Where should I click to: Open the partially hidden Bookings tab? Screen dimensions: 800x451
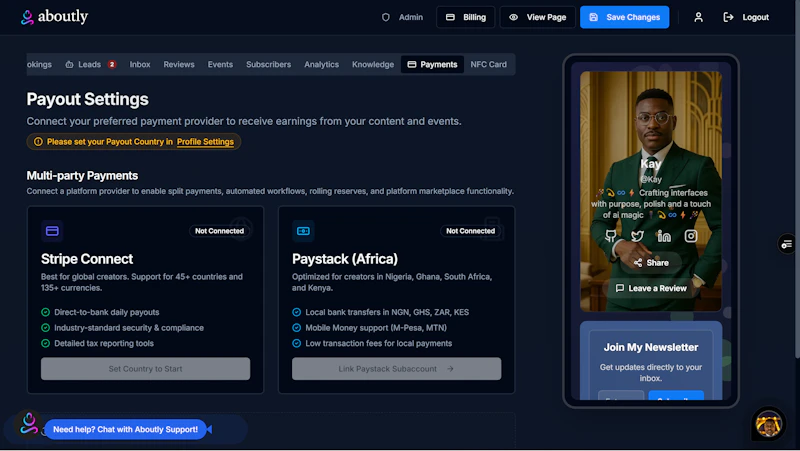coord(39,64)
